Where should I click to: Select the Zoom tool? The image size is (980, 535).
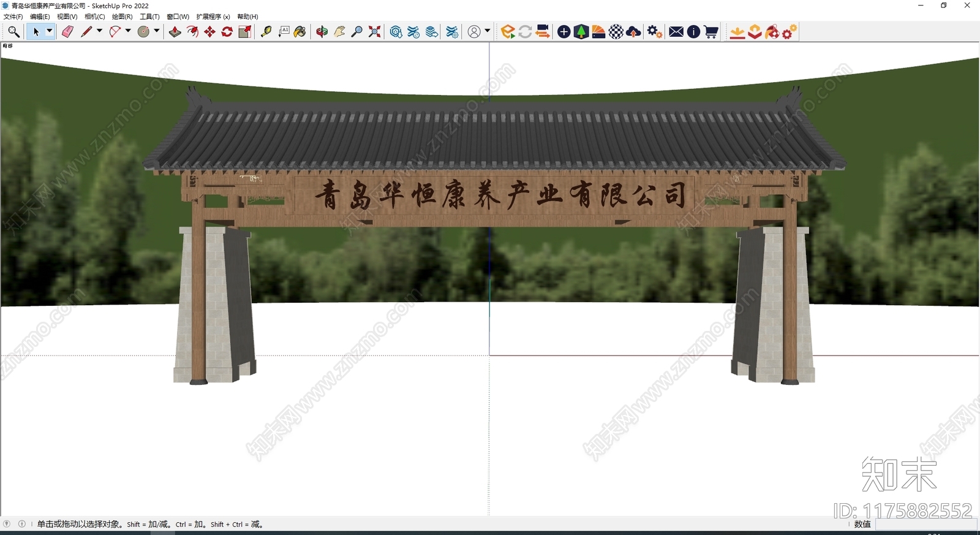(356, 32)
